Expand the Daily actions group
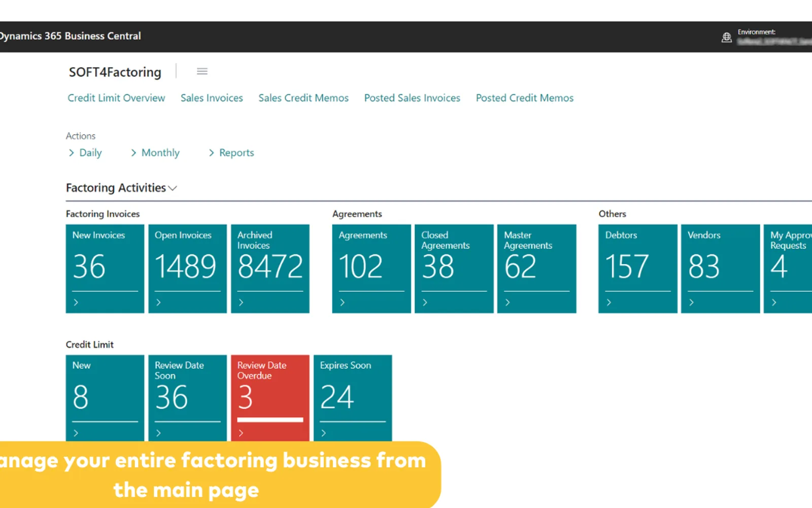 pos(85,153)
